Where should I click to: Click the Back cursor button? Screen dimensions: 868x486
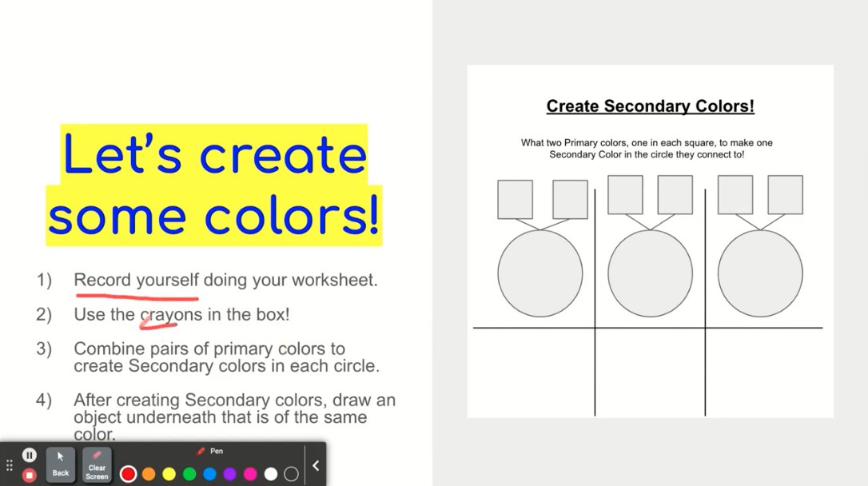[x=60, y=464]
